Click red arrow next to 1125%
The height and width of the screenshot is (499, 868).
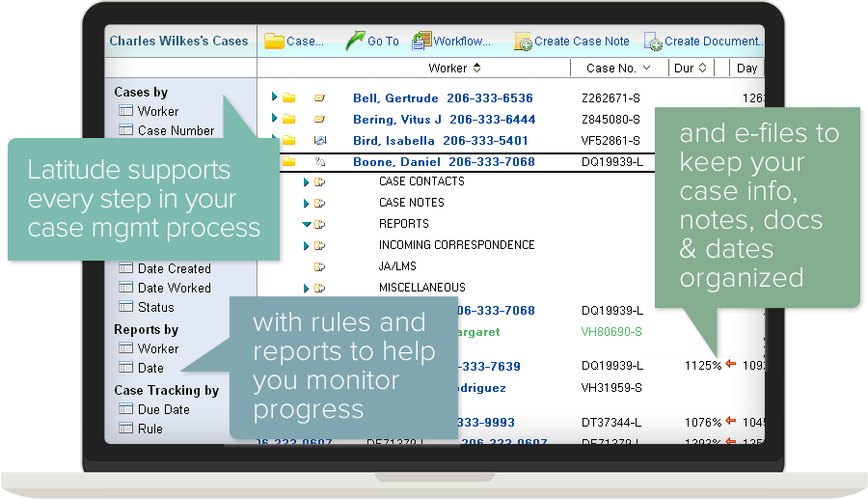tap(731, 364)
